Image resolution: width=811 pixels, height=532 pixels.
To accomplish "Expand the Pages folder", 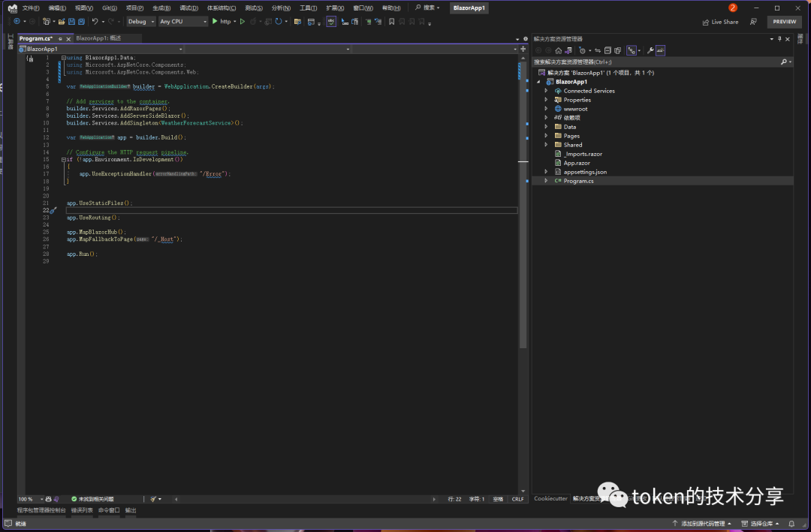I will click(546, 136).
